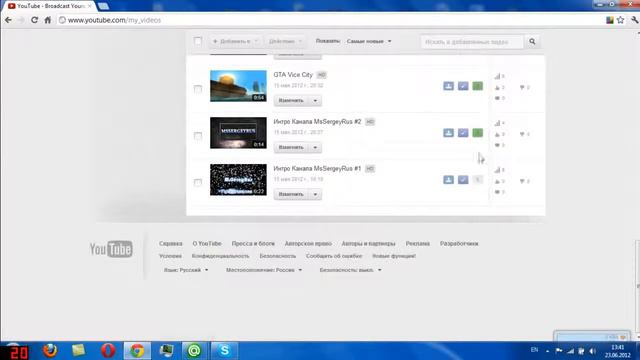Expand arrow next to Изменить for MsSergeyRus #1
Screen dimensions: 640x360
[315, 194]
